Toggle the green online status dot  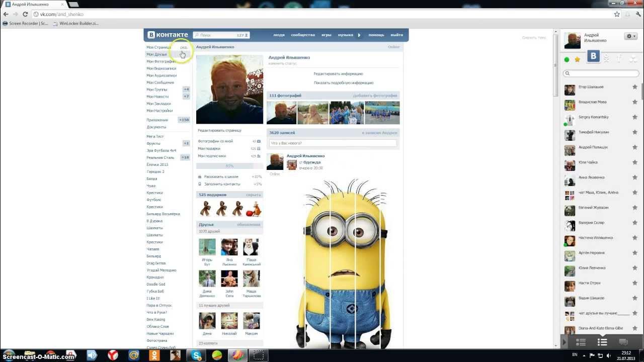[567, 59]
